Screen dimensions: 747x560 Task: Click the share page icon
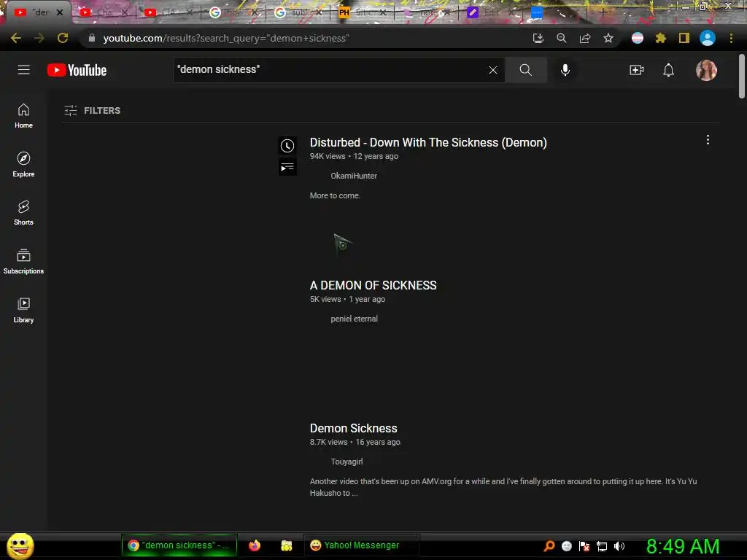pos(584,38)
